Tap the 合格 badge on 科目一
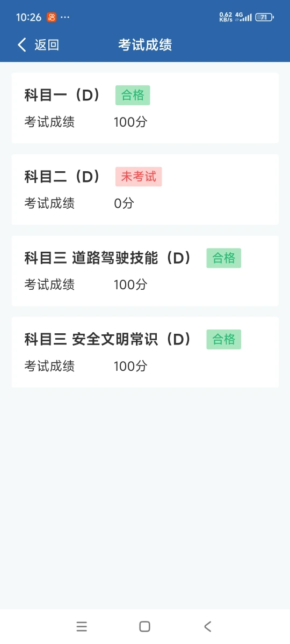Viewport: 290px width, 644px height. coord(133,95)
